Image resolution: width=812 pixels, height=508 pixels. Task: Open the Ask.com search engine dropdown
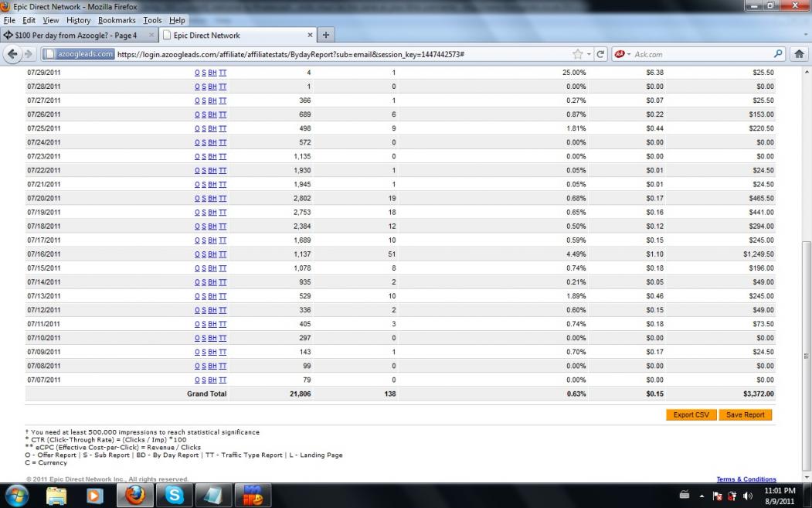623,54
